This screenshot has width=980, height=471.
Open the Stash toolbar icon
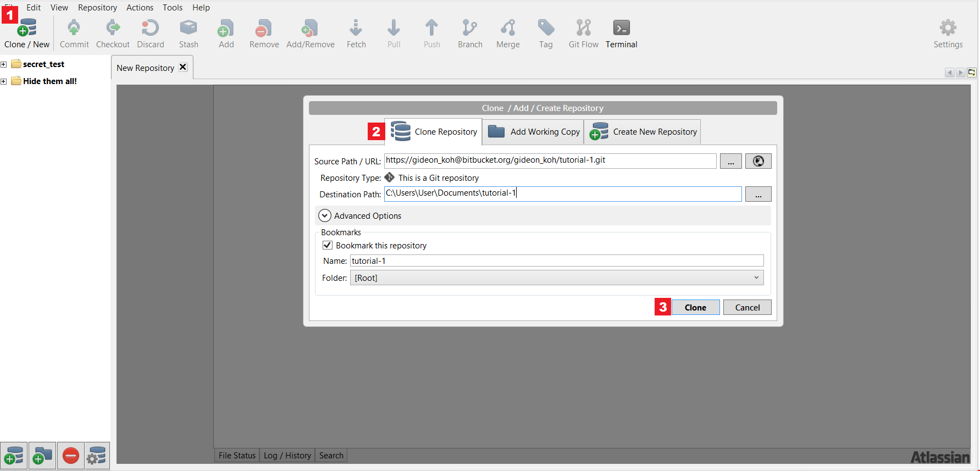click(189, 34)
